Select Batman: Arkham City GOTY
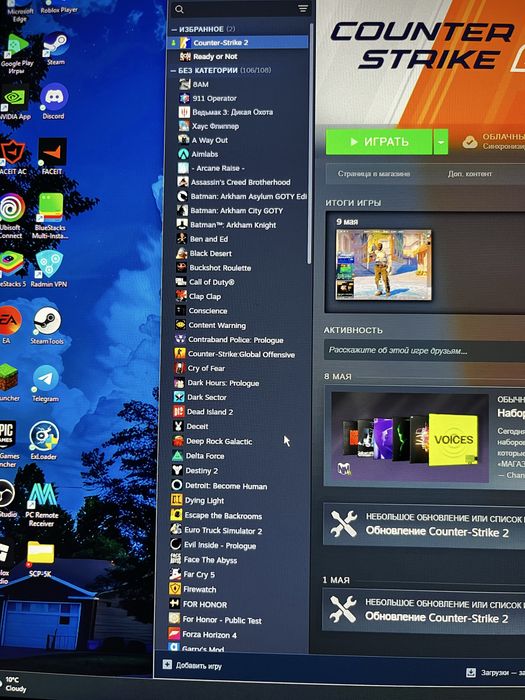The height and width of the screenshot is (700, 525). (237, 210)
